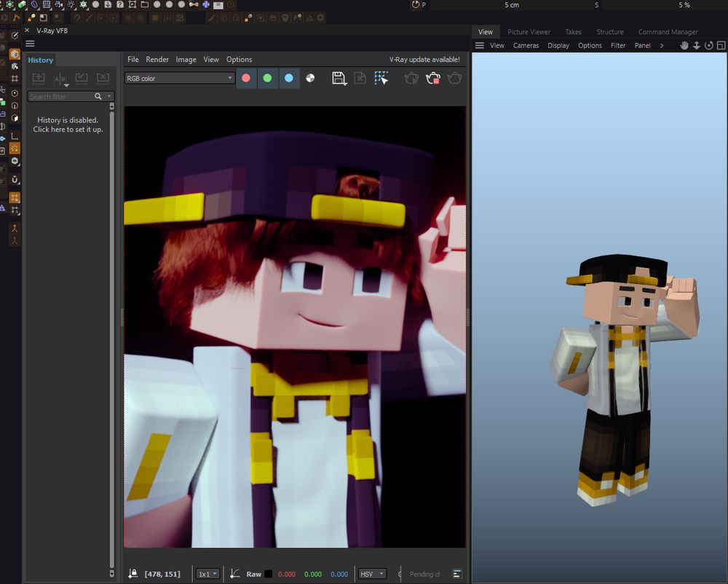Click the clear image icon in VFB
Viewport: 728px width, 584px height.
[360, 79]
